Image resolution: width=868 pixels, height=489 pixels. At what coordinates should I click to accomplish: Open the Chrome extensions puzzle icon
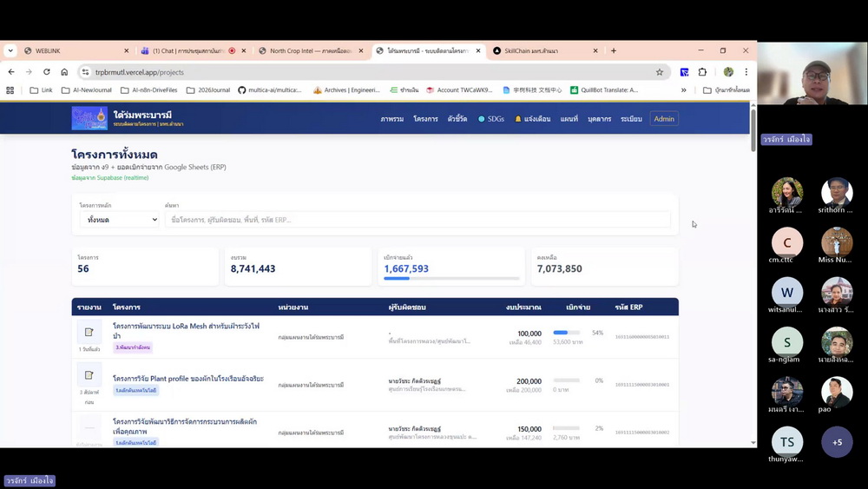(702, 72)
